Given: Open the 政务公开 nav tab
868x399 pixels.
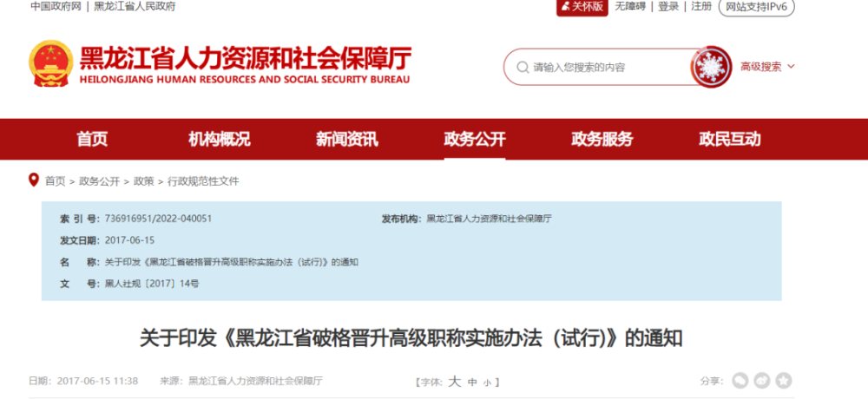Looking at the screenshot, I should coord(475,140).
